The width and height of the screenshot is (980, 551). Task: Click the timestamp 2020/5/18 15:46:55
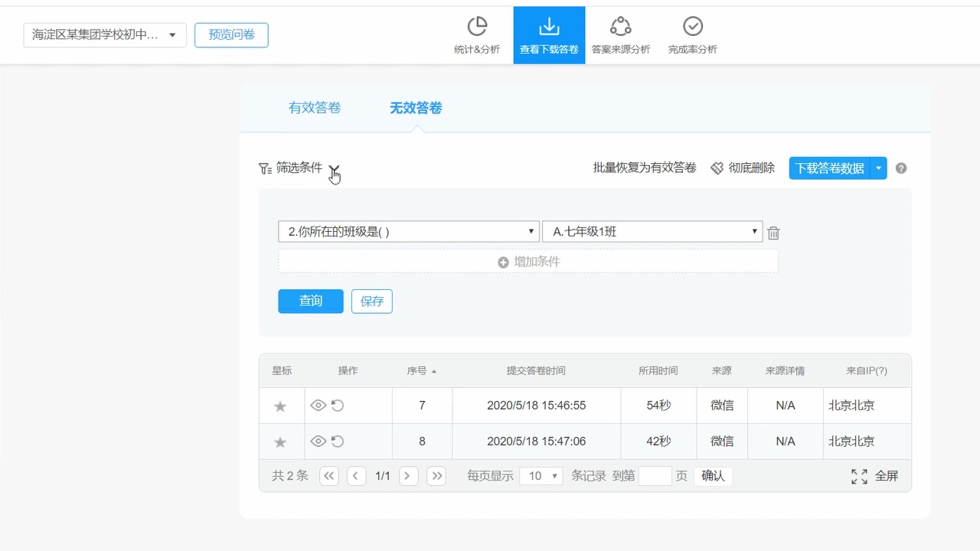coord(537,406)
